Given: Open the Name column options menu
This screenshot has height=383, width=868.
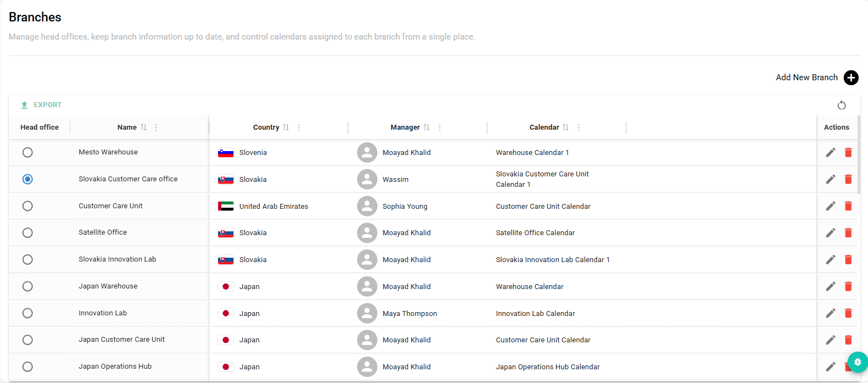Looking at the screenshot, I should click(x=156, y=127).
